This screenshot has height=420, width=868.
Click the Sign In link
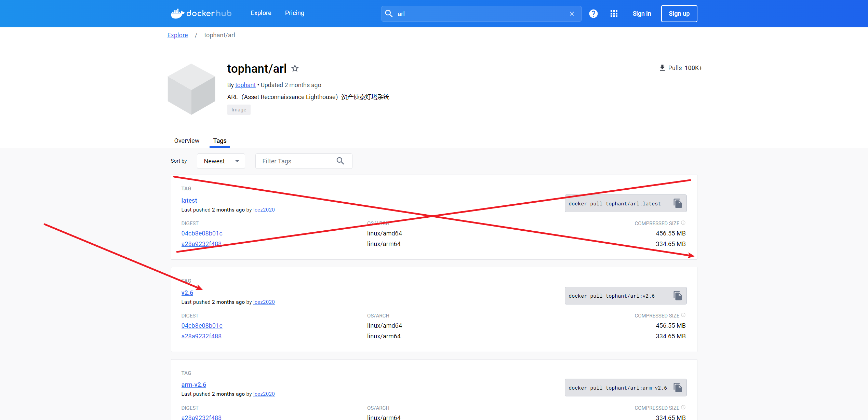pos(642,14)
